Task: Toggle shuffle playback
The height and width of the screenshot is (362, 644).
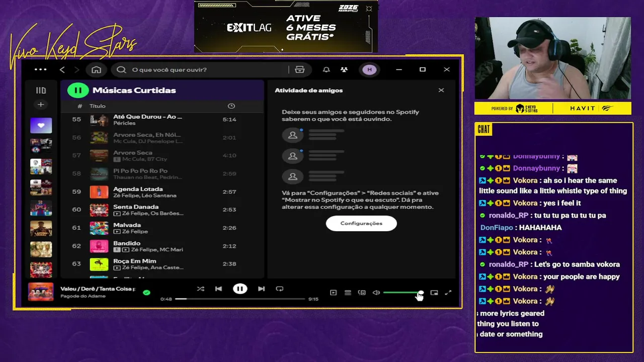Action: (x=201, y=289)
